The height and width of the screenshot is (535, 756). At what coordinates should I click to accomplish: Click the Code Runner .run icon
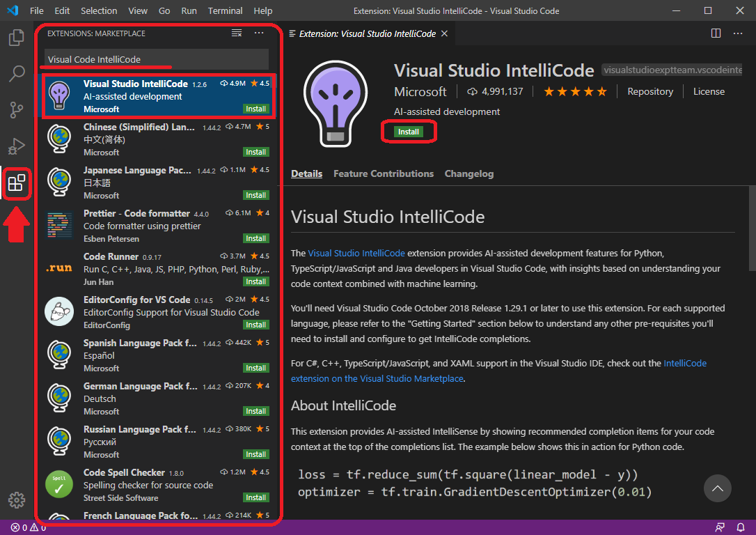(x=59, y=268)
